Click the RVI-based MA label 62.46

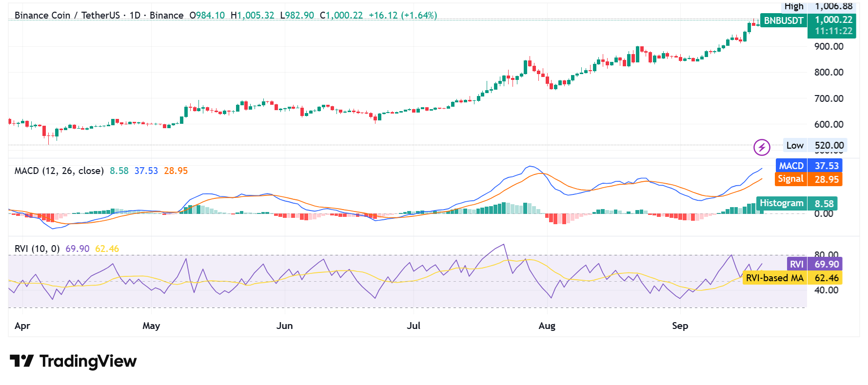pos(792,278)
